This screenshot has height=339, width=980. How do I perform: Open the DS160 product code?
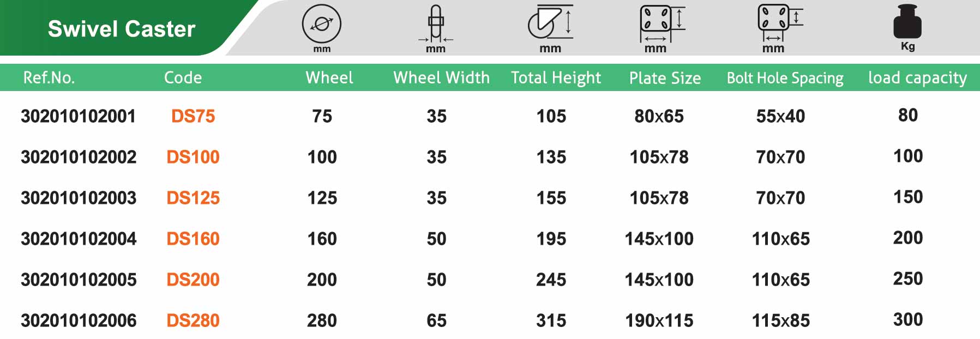tap(193, 239)
